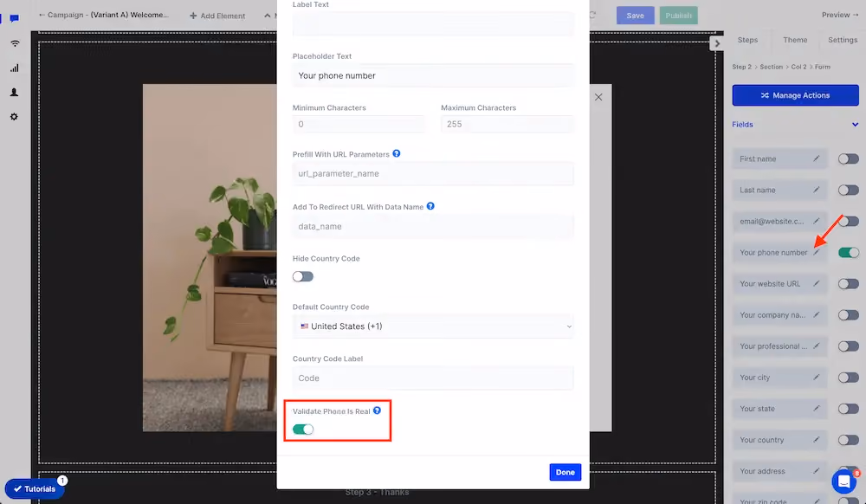Publish the campaign
Image resolution: width=866 pixels, height=504 pixels.
coord(678,16)
